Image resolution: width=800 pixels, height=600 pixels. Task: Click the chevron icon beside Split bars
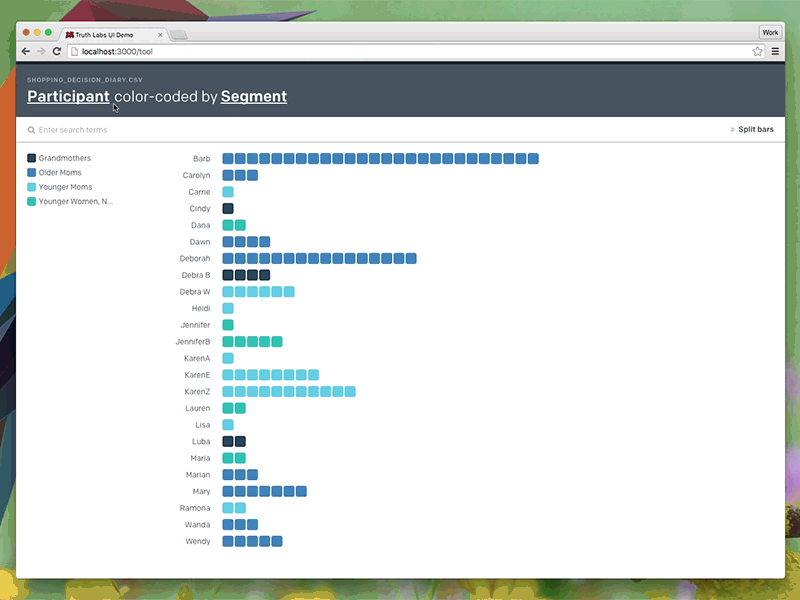(733, 130)
